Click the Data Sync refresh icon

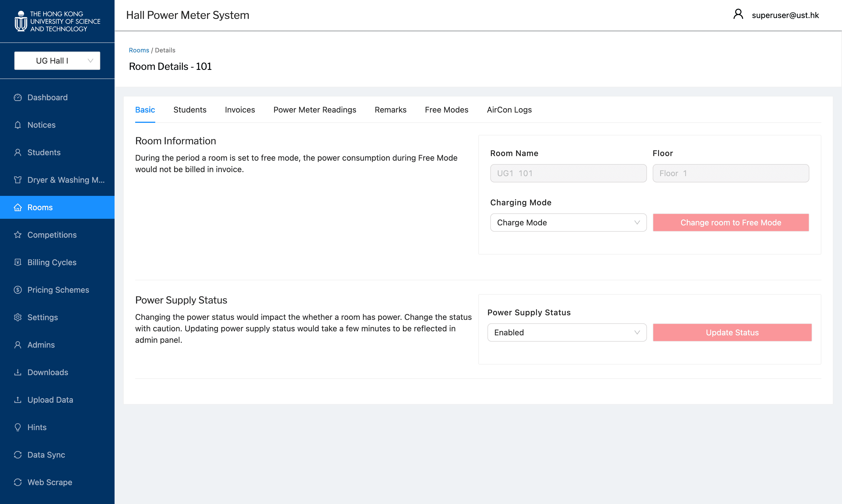(x=18, y=455)
